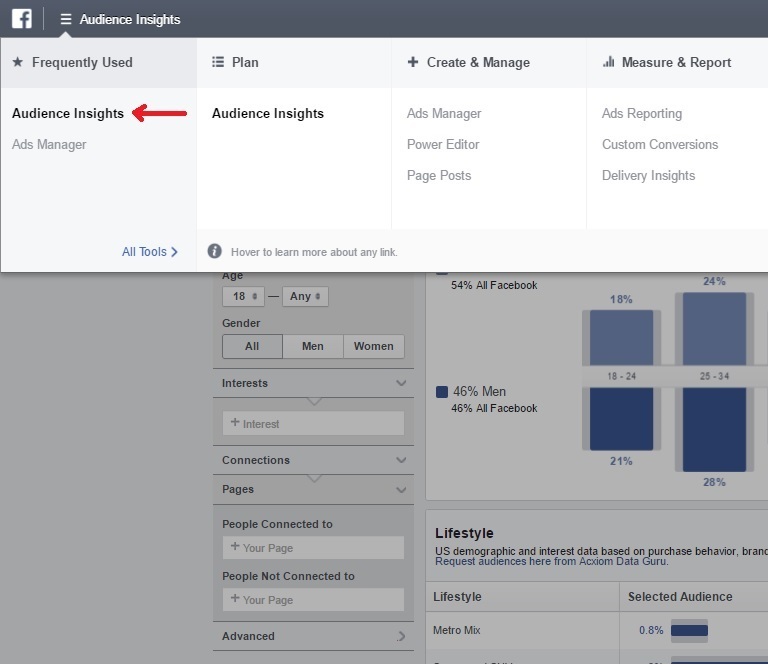
Task: Click the Plan list icon
Action: (218, 62)
